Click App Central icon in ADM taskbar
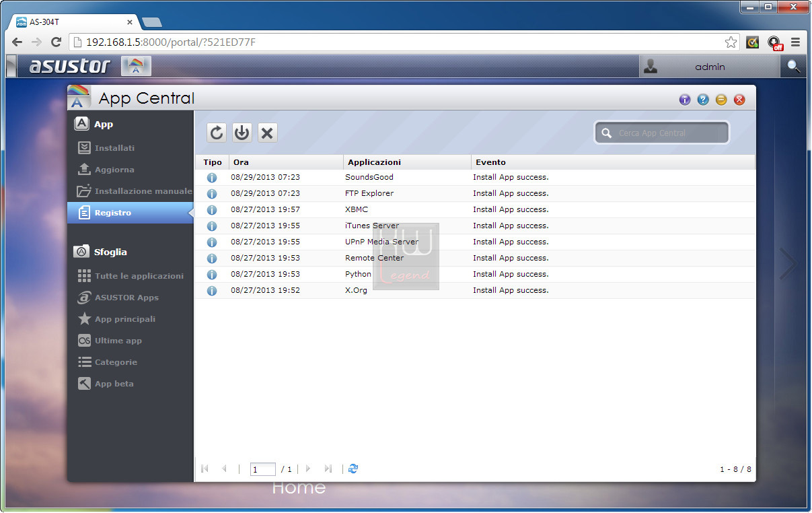The image size is (812, 513). point(136,66)
